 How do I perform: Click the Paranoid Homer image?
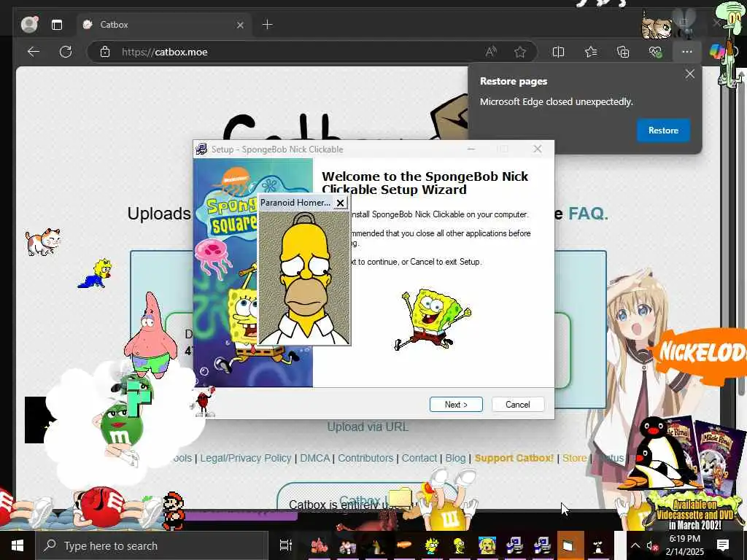pyautogui.click(x=304, y=278)
